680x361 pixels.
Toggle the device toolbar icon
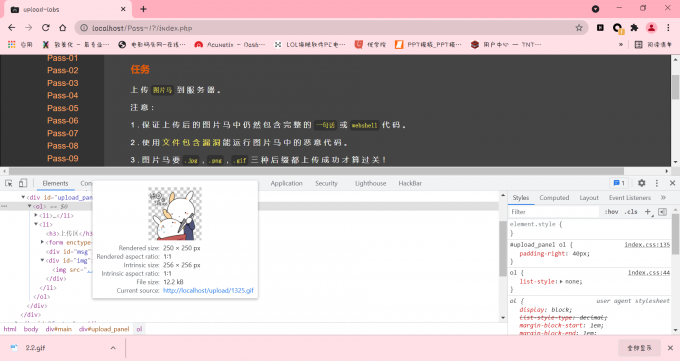[23, 183]
